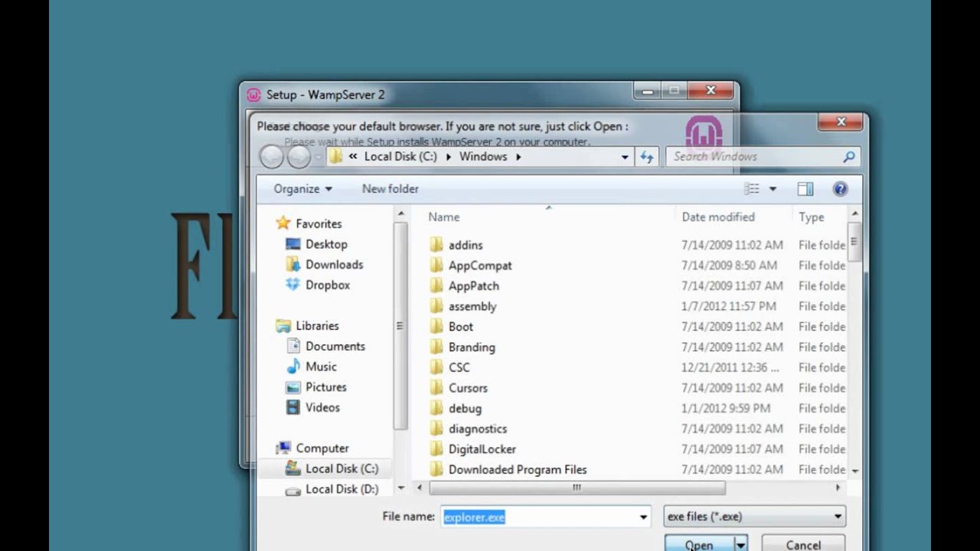The width and height of the screenshot is (980, 551).
Task: Click the horizontal scrollbar thumb
Action: click(x=577, y=487)
